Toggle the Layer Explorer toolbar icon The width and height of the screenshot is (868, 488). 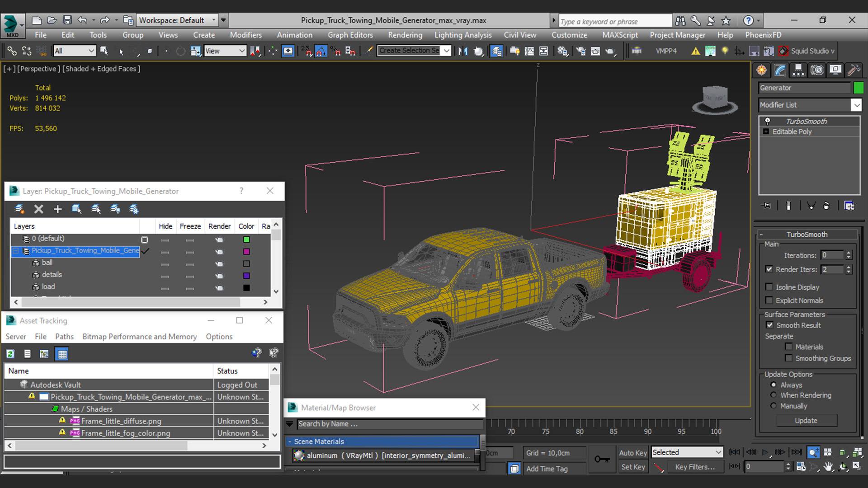tap(496, 51)
